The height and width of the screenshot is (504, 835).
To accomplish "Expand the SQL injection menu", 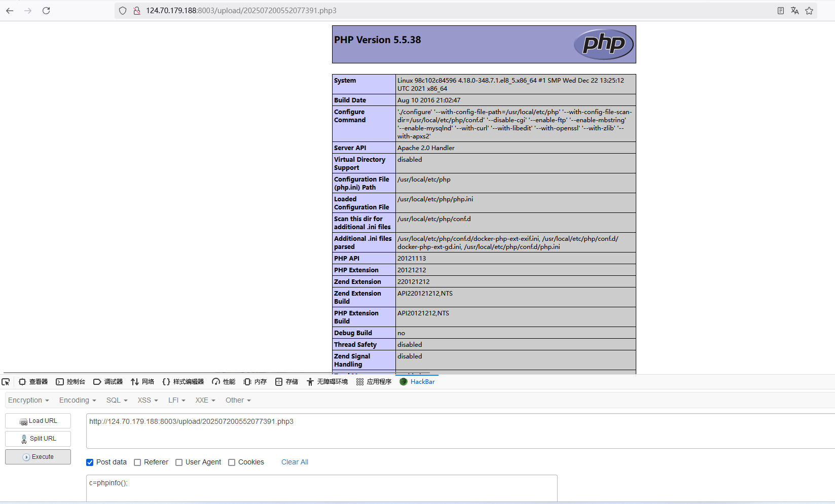I will 116,400.
